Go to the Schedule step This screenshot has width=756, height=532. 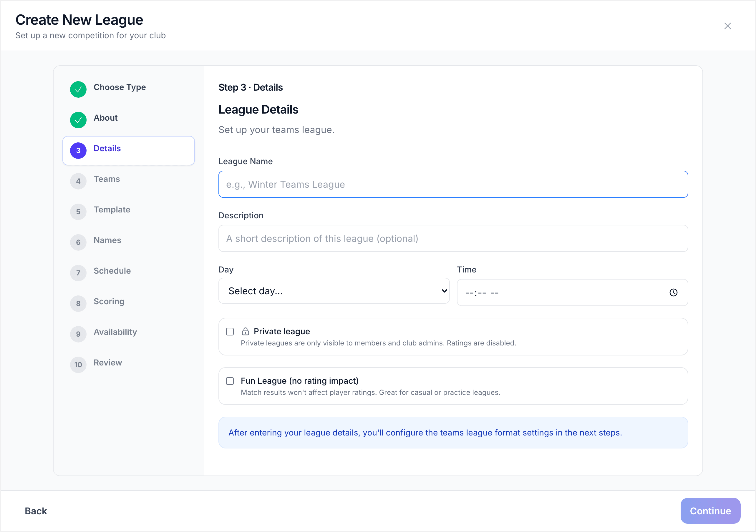(128, 273)
